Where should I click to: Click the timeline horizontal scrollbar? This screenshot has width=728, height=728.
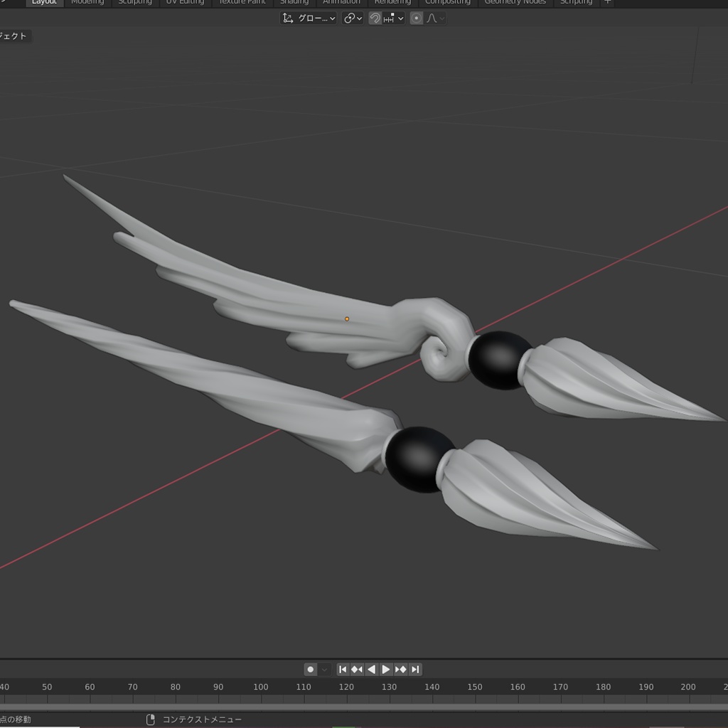click(x=364, y=707)
